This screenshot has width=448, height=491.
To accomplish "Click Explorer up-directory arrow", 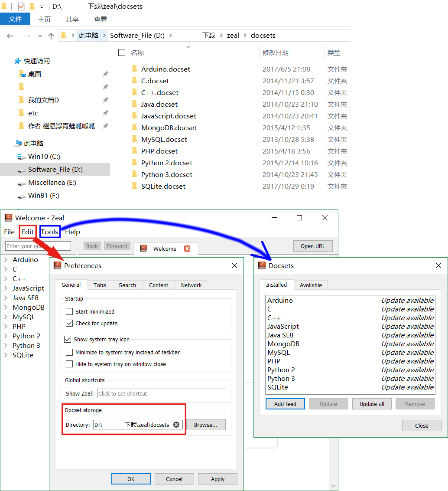I will click(x=51, y=36).
